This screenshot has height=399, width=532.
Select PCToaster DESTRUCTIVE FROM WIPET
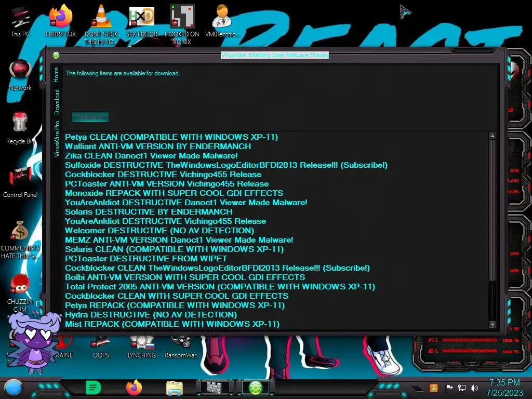point(146,259)
